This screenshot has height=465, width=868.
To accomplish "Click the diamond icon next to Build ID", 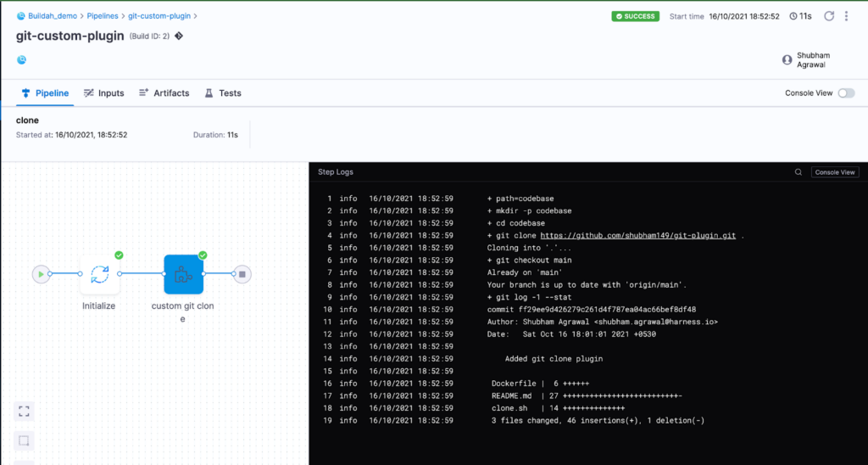I will [179, 36].
